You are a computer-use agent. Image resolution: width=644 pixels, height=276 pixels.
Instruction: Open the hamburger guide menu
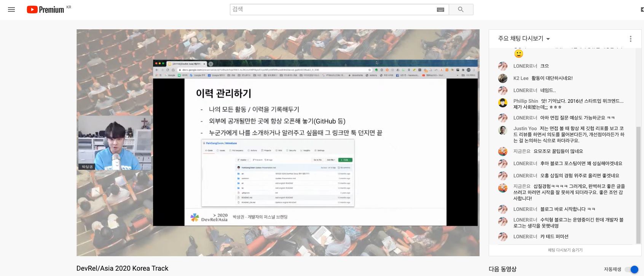[x=11, y=10]
